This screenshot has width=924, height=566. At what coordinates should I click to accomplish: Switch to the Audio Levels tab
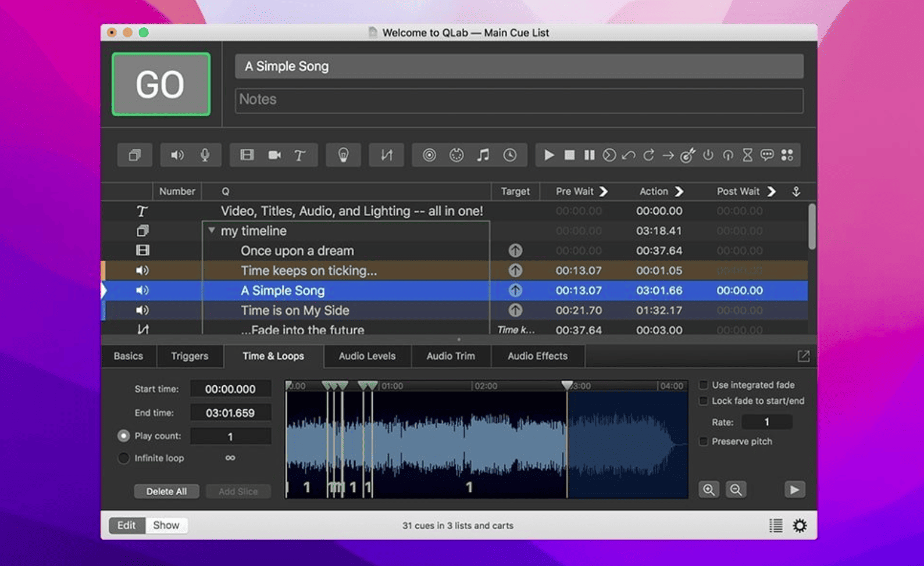click(x=368, y=356)
